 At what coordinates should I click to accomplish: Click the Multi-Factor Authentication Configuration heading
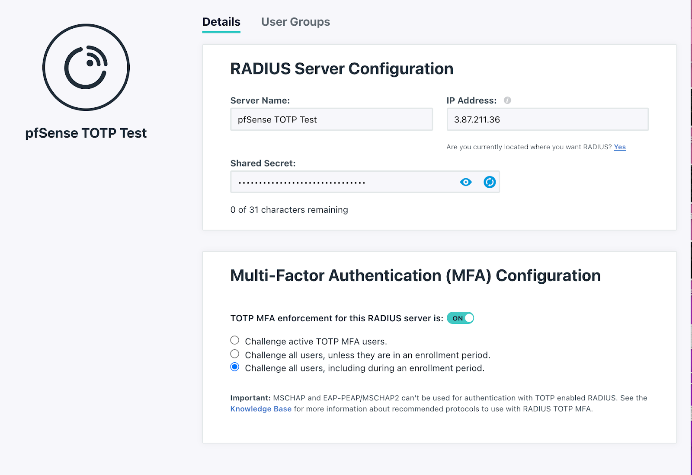pyautogui.click(x=415, y=275)
